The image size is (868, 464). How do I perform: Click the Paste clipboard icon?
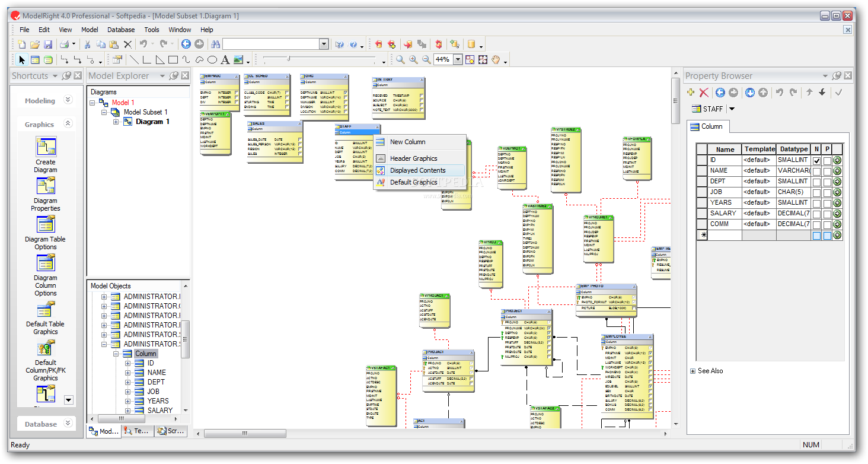point(114,45)
